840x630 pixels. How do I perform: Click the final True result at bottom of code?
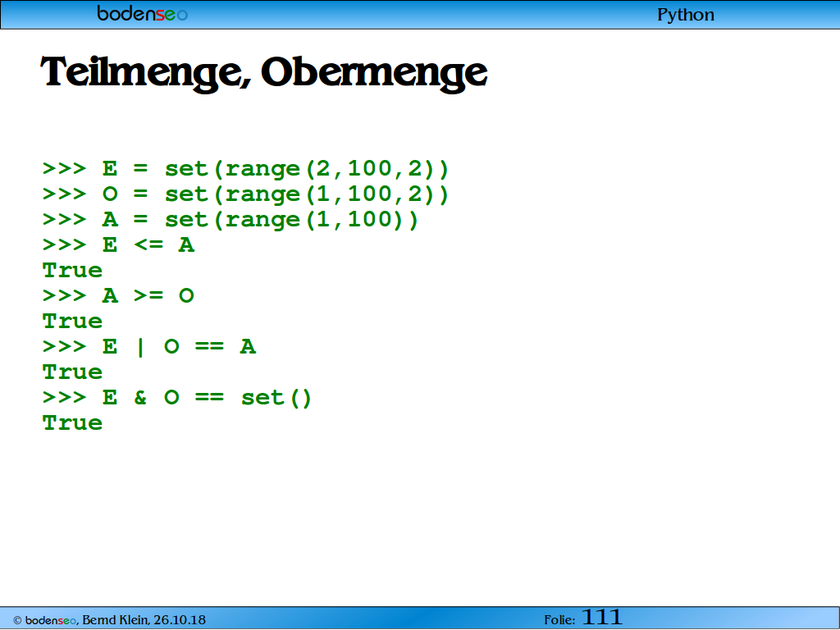click(72, 422)
